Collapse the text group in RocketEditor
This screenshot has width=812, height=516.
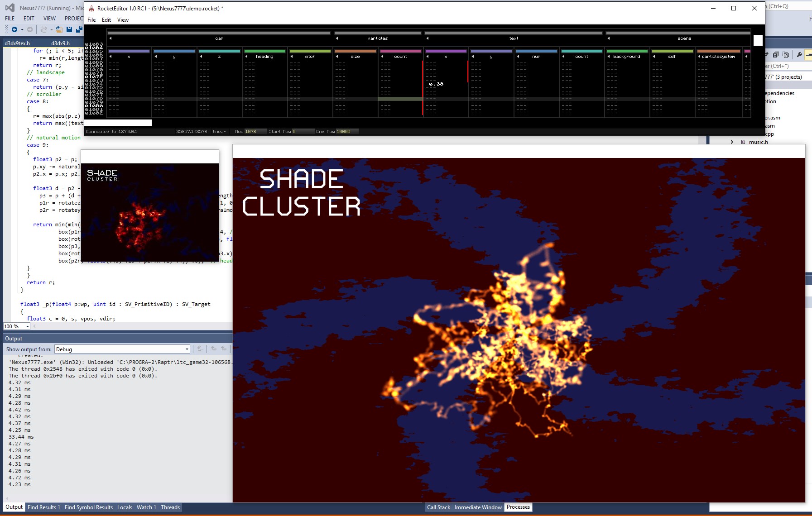[x=428, y=38]
